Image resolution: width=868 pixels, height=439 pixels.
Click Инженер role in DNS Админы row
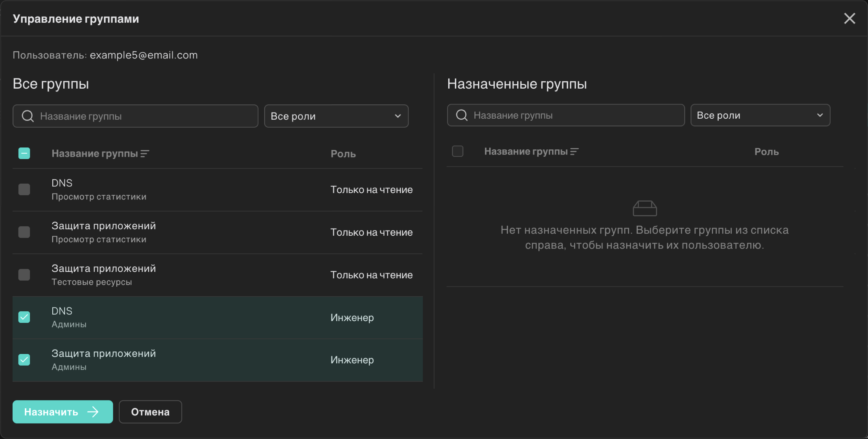pyautogui.click(x=352, y=318)
